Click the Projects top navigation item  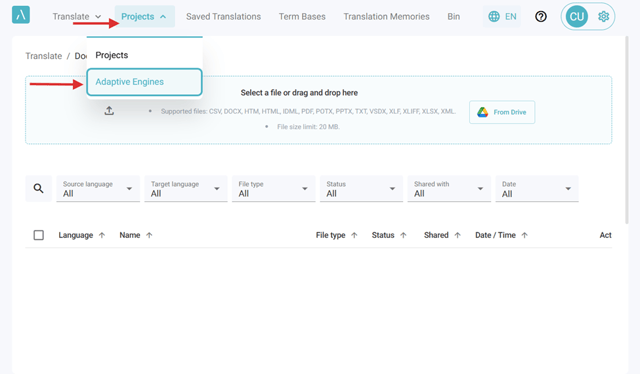[144, 16]
